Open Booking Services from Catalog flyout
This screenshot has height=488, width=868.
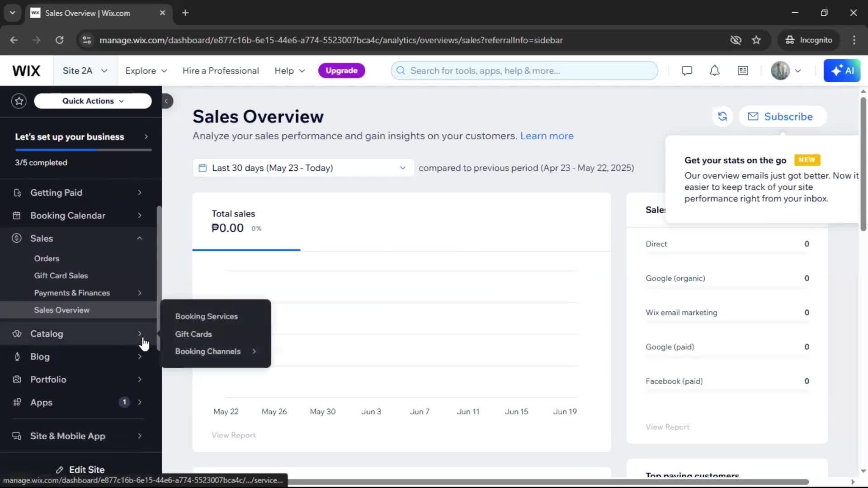206,317
